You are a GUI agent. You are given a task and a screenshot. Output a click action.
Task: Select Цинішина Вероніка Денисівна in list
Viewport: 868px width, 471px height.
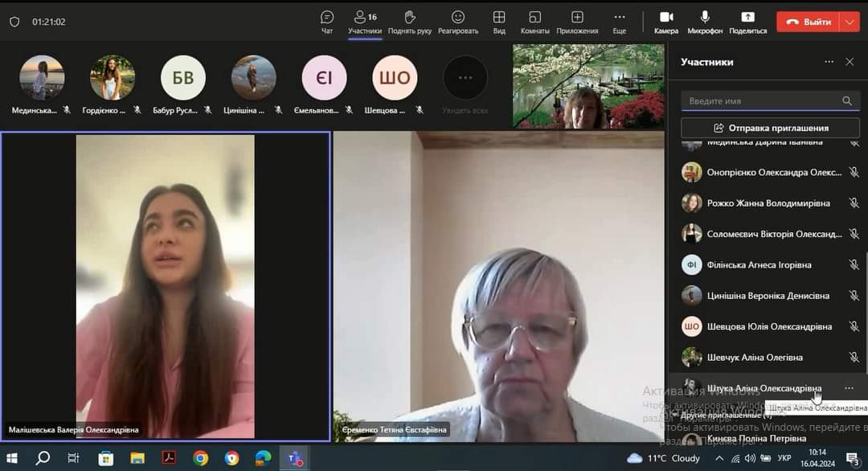click(770, 296)
